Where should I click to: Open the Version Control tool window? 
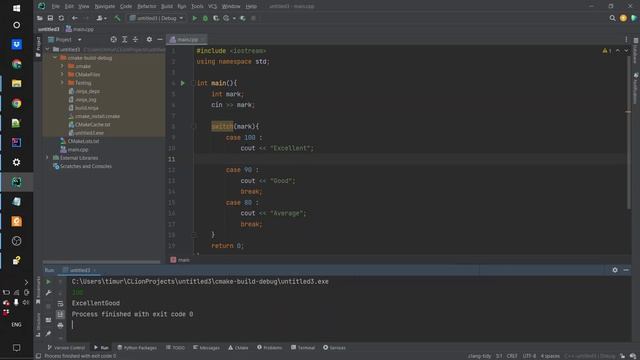click(66, 348)
